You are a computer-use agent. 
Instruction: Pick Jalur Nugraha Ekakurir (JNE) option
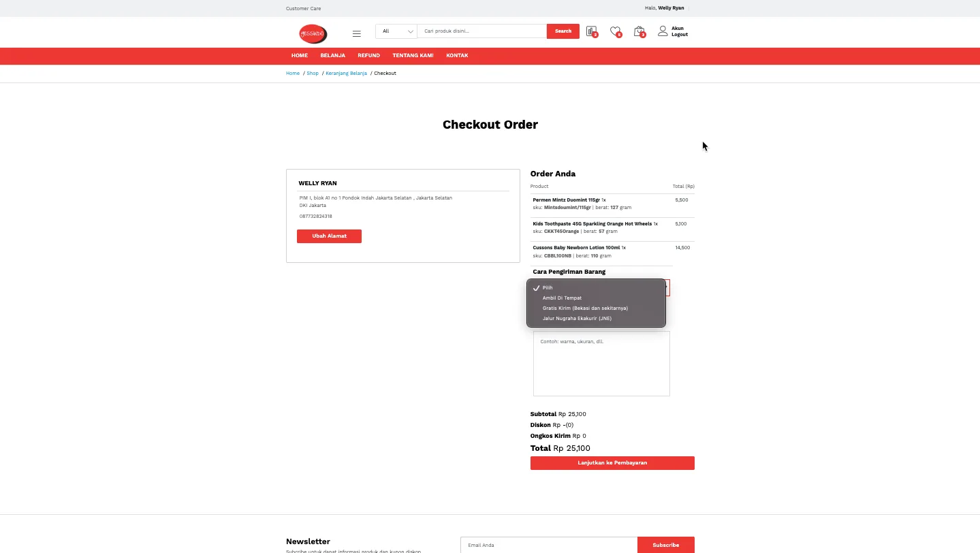click(577, 319)
